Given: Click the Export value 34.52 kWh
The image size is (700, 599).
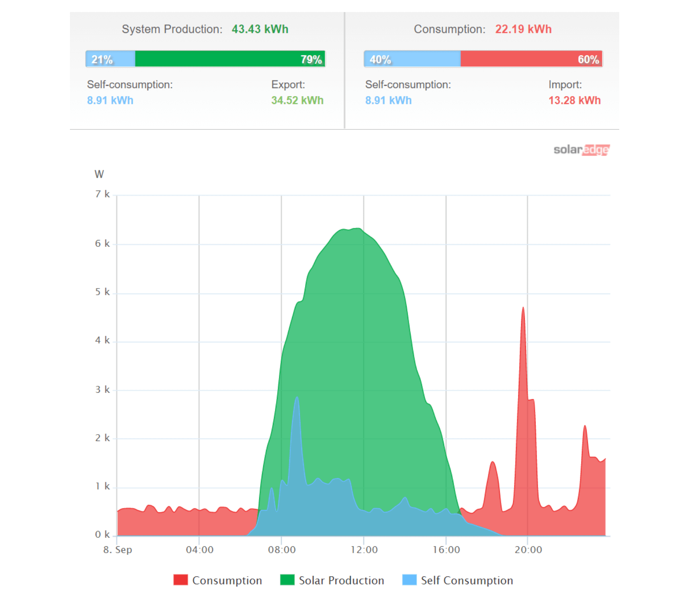Looking at the screenshot, I should (297, 100).
